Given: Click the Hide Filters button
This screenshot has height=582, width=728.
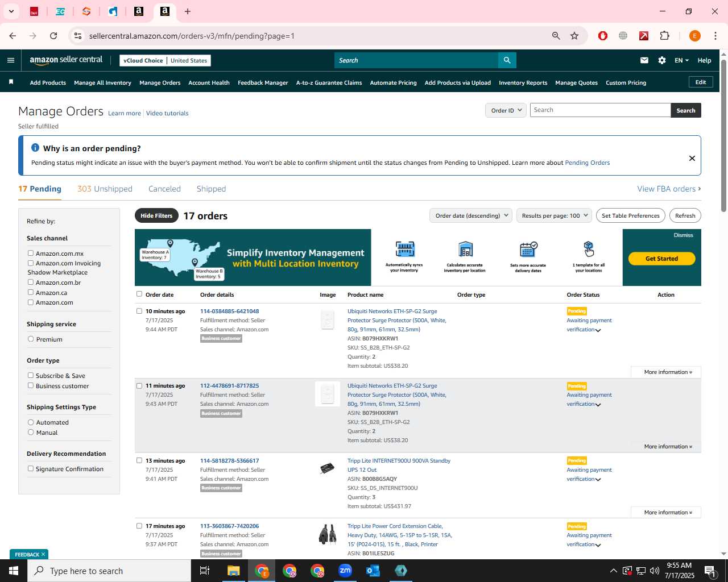Looking at the screenshot, I should click(x=156, y=215).
